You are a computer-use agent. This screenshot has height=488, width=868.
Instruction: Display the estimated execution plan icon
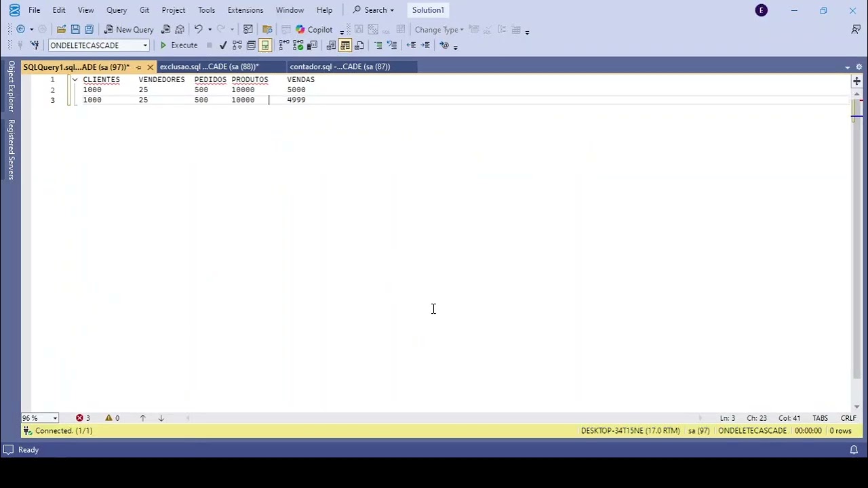[237, 45]
